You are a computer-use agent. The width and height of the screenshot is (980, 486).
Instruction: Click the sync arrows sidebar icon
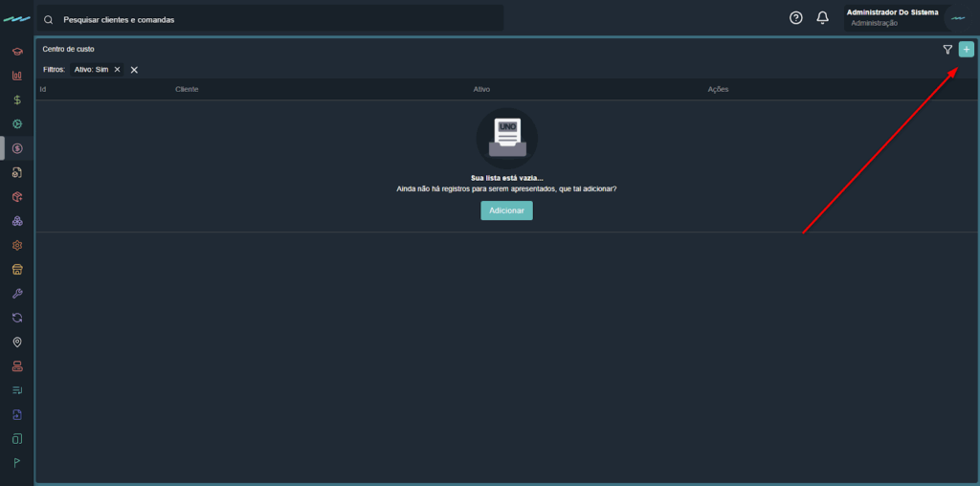coord(17,318)
